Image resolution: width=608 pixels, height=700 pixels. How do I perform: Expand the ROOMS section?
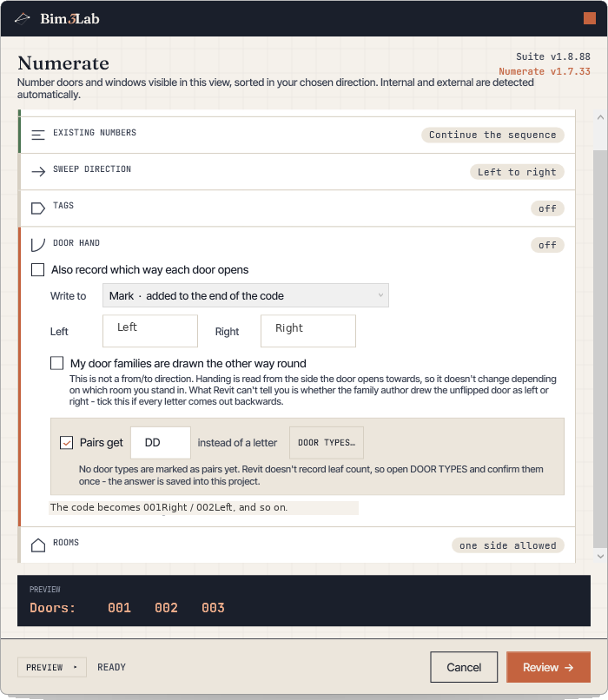tap(297, 545)
